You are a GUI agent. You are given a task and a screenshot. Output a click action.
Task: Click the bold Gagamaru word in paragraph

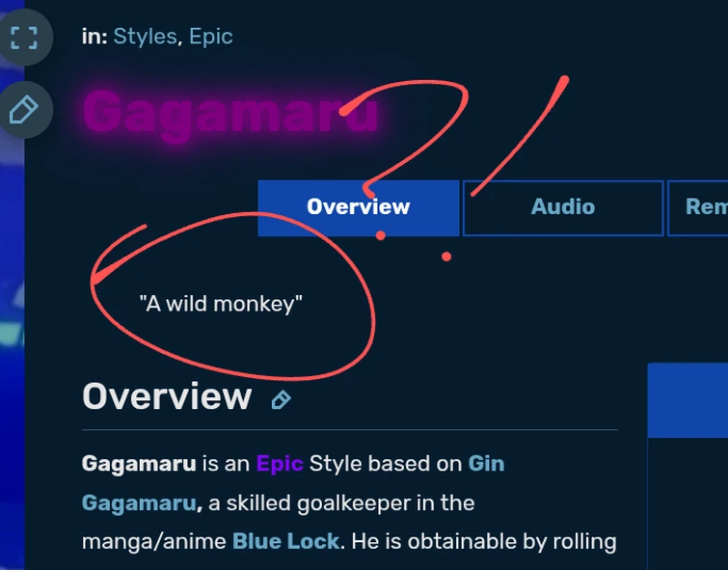139,464
